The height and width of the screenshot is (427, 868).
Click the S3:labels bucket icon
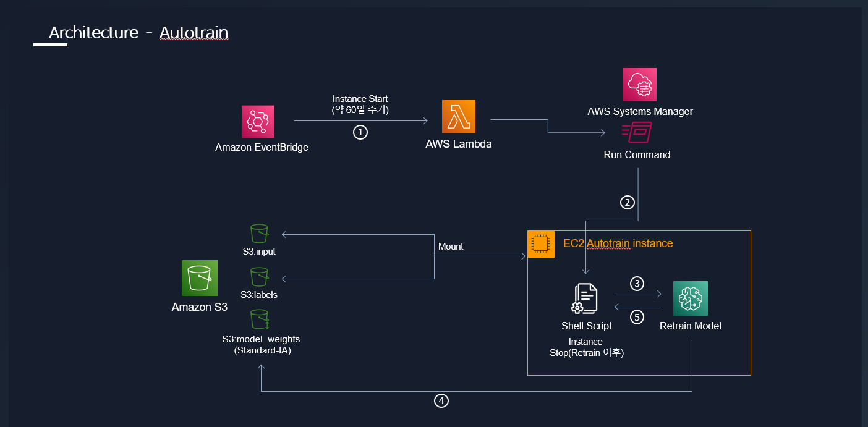pos(259,277)
